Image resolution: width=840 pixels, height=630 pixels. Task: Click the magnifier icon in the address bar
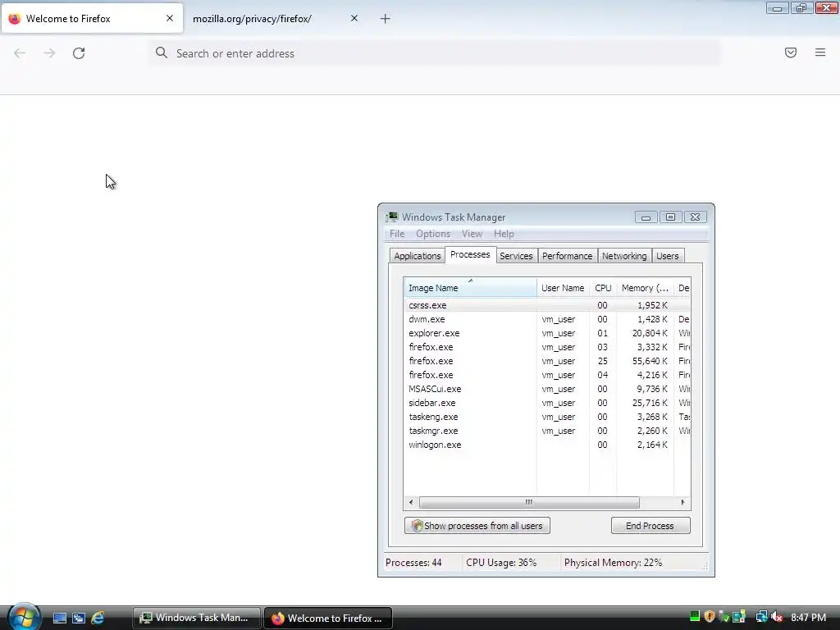(x=162, y=52)
